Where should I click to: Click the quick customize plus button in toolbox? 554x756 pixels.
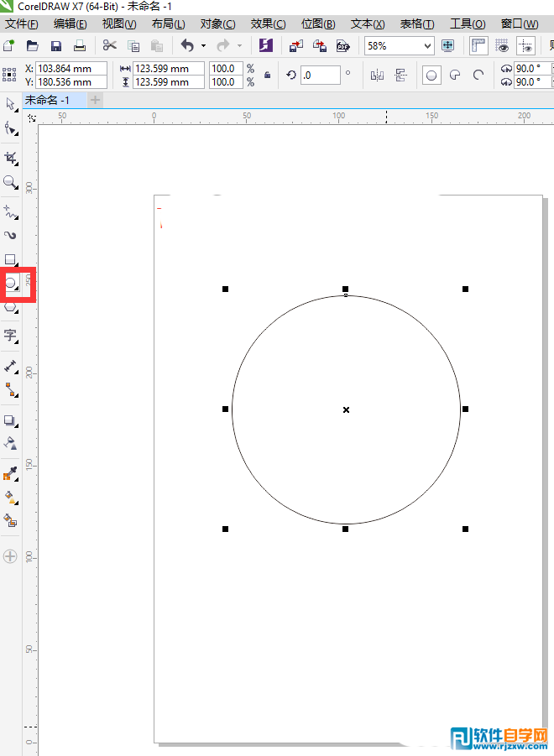(10, 555)
